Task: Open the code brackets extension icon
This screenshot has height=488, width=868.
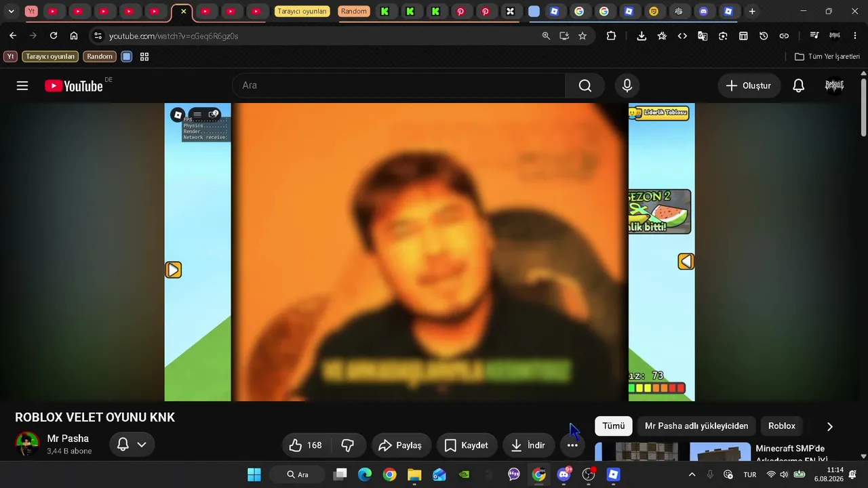Action: pyautogui.click(x=682, y=36)
